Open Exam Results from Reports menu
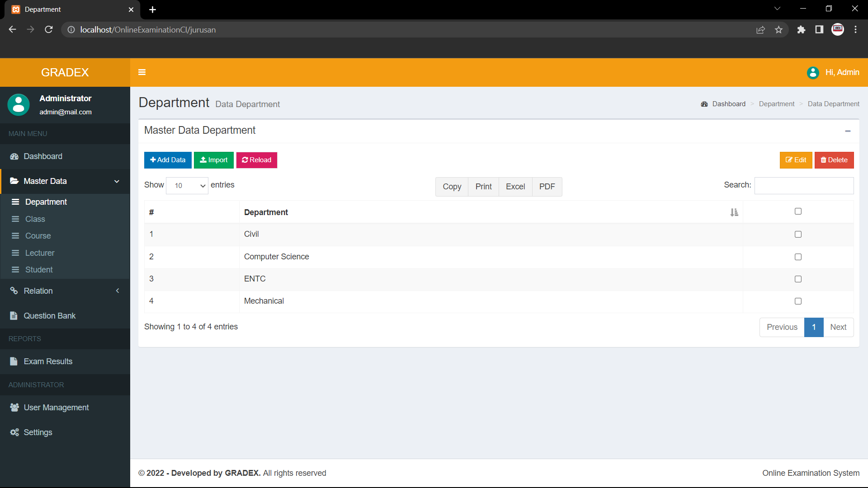Image resolution: width=868 pixels, height=488 pixels. click(x=48, y=361)
